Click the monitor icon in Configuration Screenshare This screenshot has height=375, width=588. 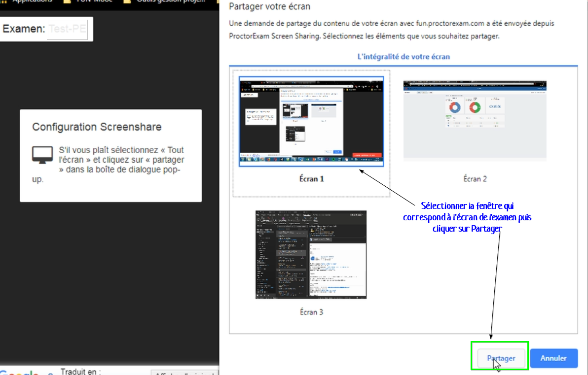(42, 155)
